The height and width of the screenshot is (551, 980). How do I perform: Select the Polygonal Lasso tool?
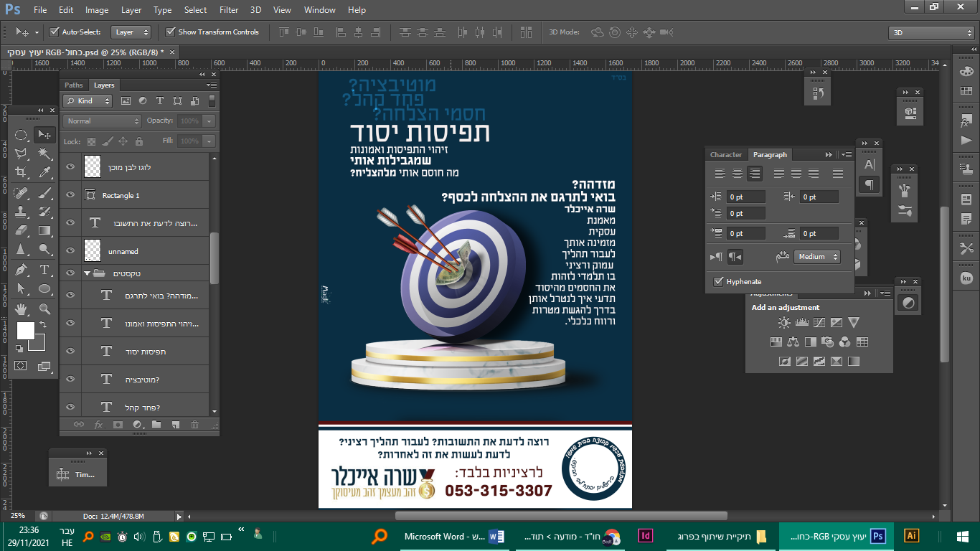pyautogui.click(x=22, y=154)
